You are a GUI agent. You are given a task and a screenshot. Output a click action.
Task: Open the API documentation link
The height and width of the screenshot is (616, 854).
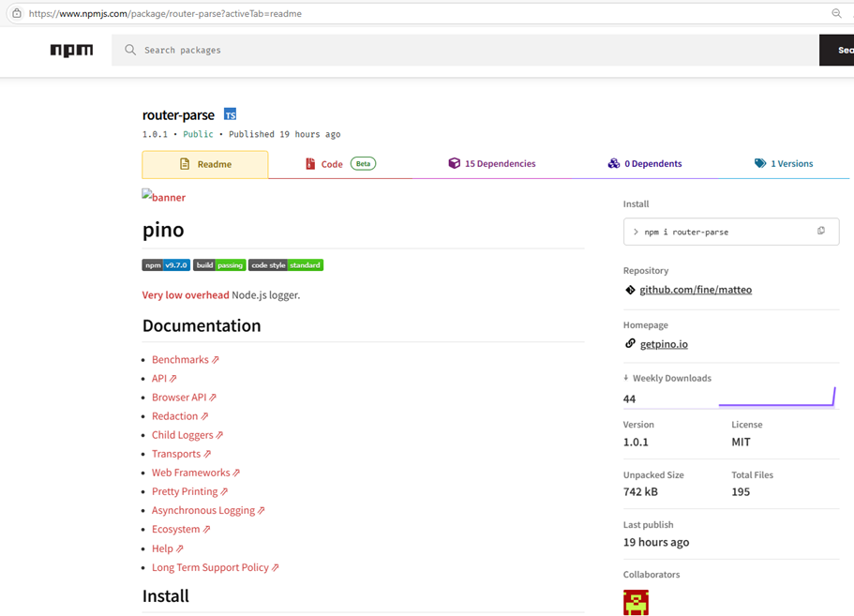[x=164, y=379]
